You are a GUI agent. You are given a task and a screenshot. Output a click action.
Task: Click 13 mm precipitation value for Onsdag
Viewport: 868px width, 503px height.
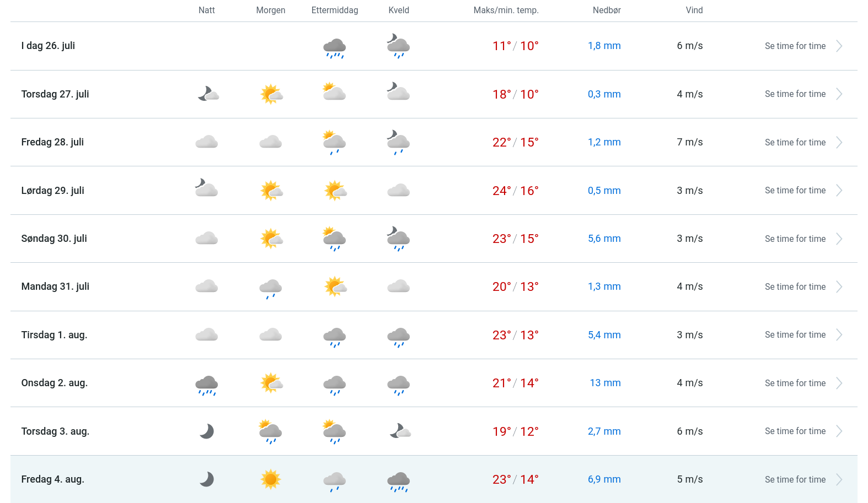[605, 383]
